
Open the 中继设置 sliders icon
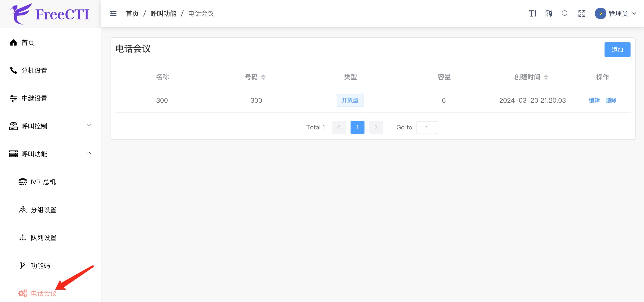click(13, 98)
